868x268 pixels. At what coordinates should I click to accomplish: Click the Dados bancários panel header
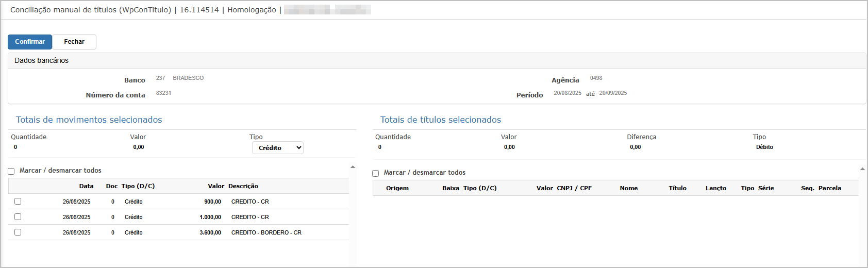[41, 60]
